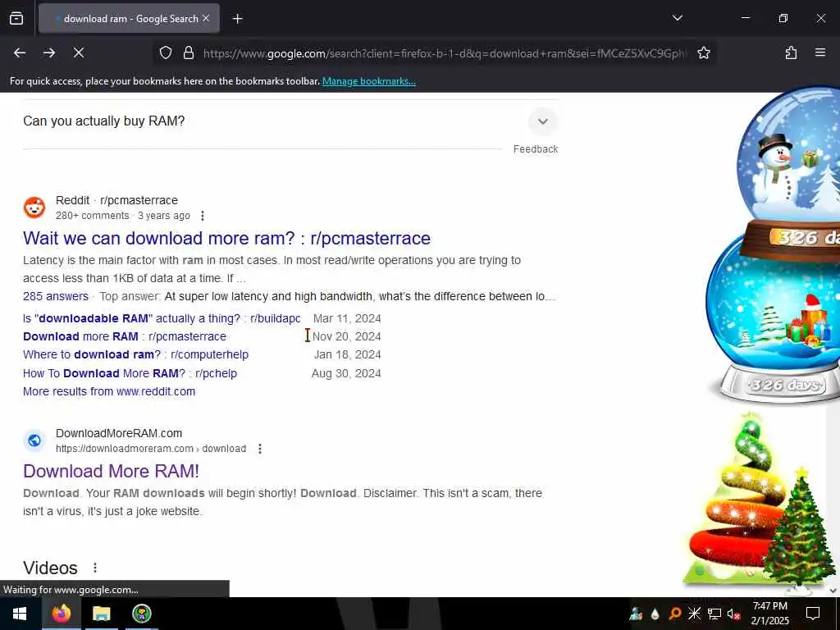
Task: View site security padlock info
Action: coord(188,52)
